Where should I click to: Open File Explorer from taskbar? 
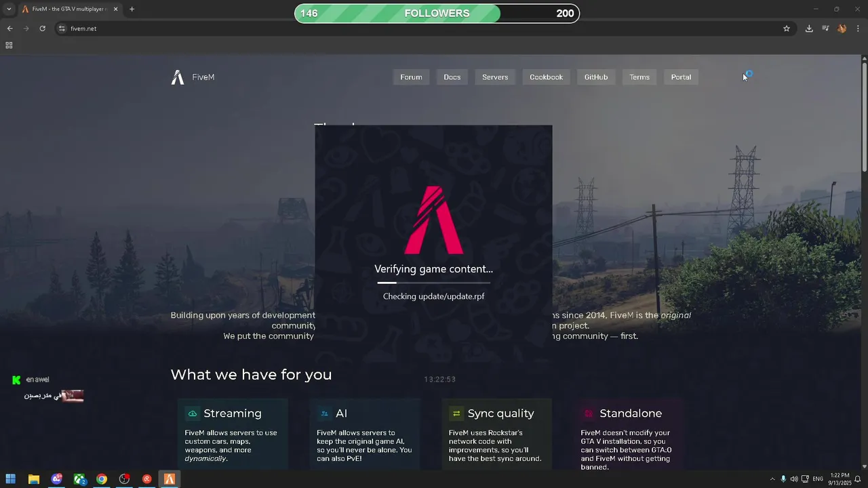point(33,479)
